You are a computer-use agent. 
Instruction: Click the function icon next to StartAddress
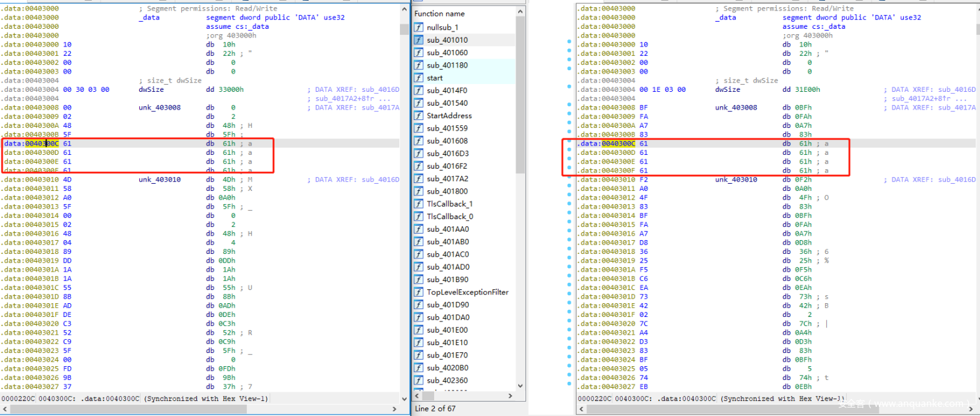click(419, 115)
